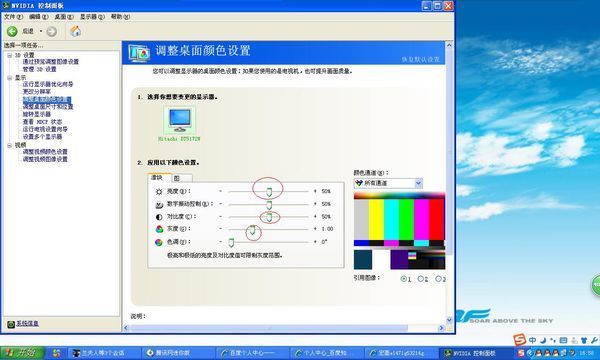Click the page header monitor icon
The height and width of the screenshot is (360, 600).
click(x=139, y=53)
